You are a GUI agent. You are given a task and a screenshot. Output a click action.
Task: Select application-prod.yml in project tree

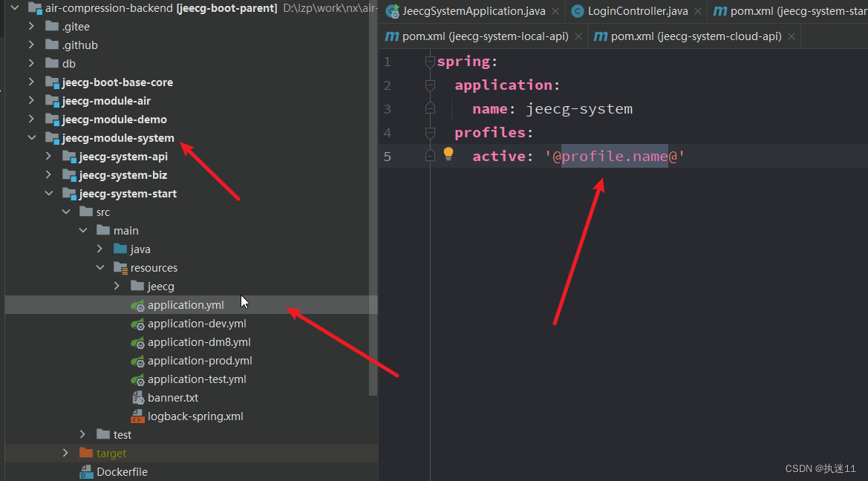point(200,361)
